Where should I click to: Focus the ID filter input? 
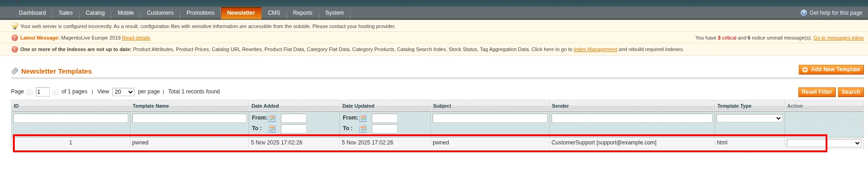pyautogui.click(x=71, y=118)
